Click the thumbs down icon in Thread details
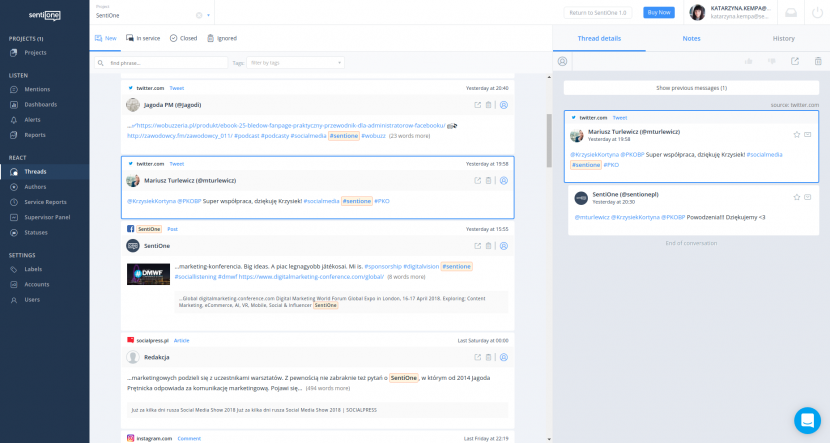830x443 pixels. tap(772, 61)
